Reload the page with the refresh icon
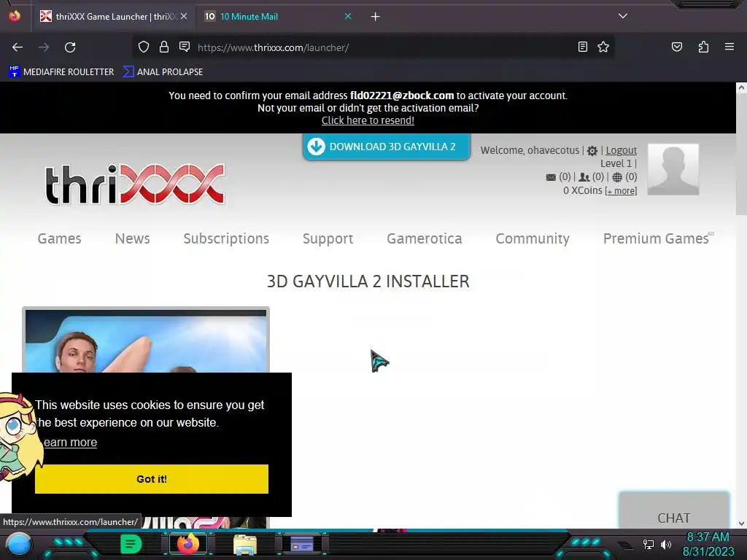The height and width of the screenshot is (560, 747). [x=70, y=47]
